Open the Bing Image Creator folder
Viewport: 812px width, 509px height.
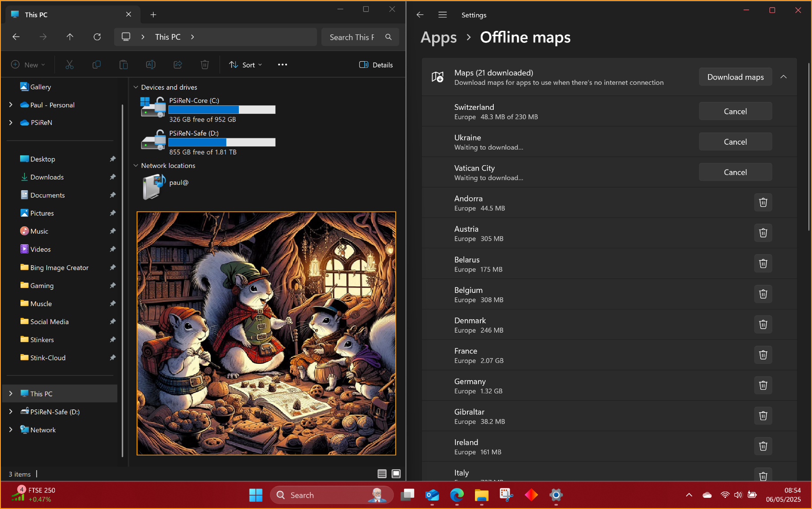(x=60, y=267)
